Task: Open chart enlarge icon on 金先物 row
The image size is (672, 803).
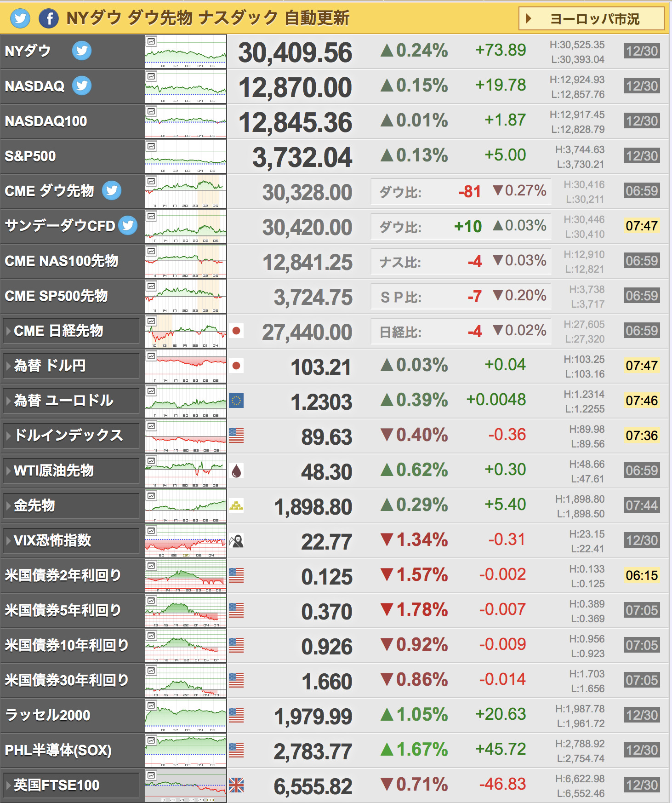Action: coord(151,496)
